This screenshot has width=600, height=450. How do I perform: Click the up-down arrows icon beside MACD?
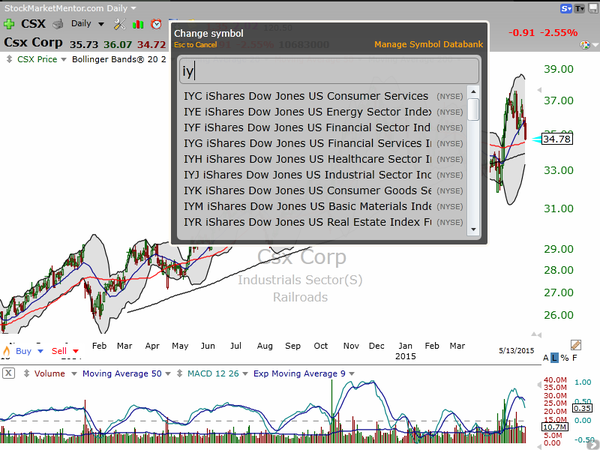(179, 373)
